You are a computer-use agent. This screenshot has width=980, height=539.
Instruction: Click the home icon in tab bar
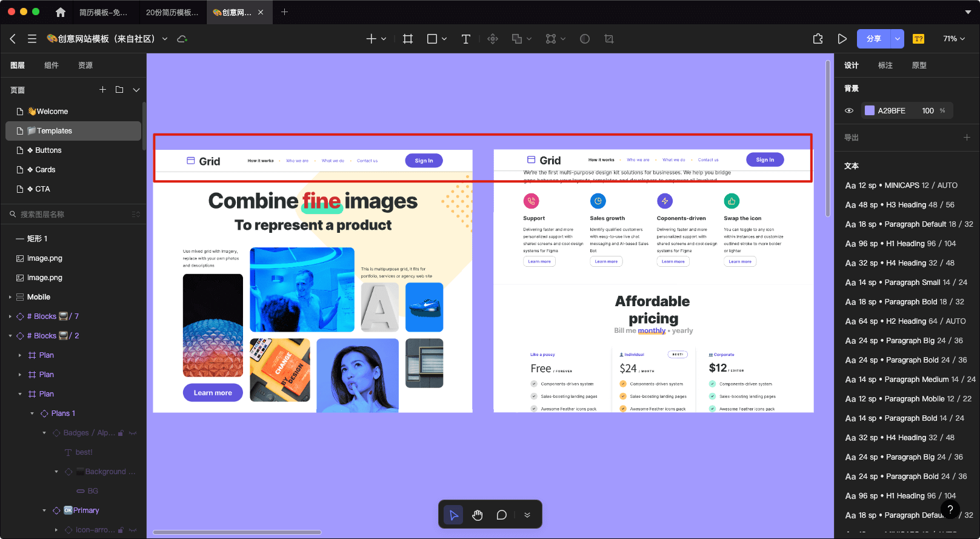[60, 12]
